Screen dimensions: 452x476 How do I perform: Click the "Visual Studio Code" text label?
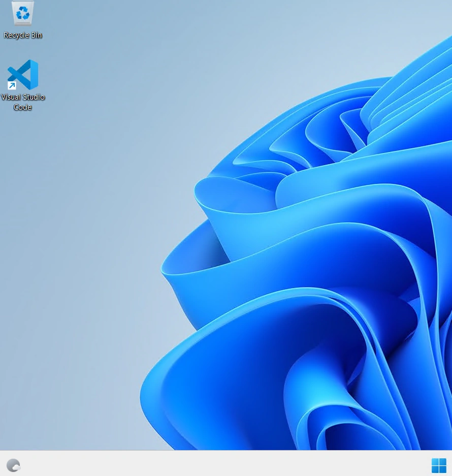pyautogui.click(x=23, y=102)
